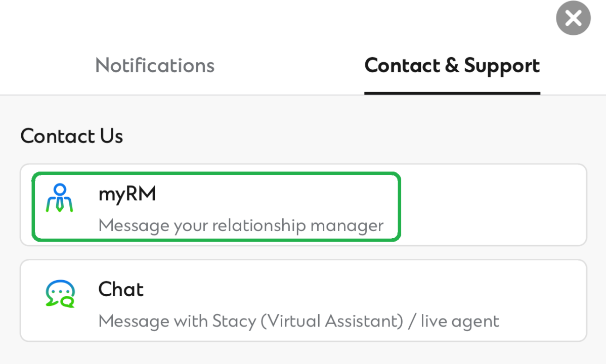Click the word "Support" in the active tab
606x364 pixels.
(502, 66)
